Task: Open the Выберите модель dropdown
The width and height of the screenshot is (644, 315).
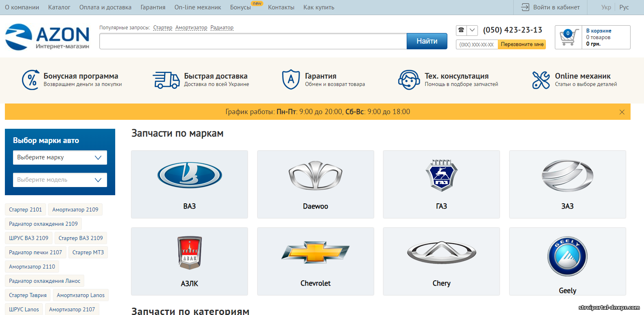Action: (x=60, y=180)
